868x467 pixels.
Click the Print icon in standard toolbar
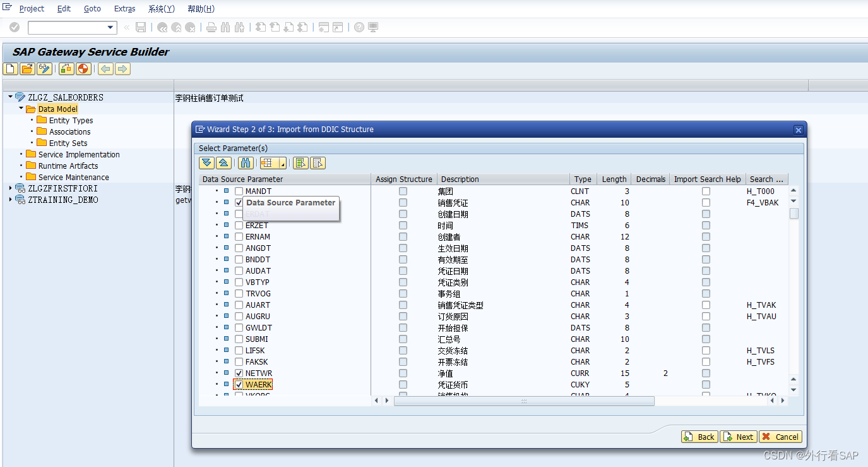pyautogui.click(x=211, y=27)
